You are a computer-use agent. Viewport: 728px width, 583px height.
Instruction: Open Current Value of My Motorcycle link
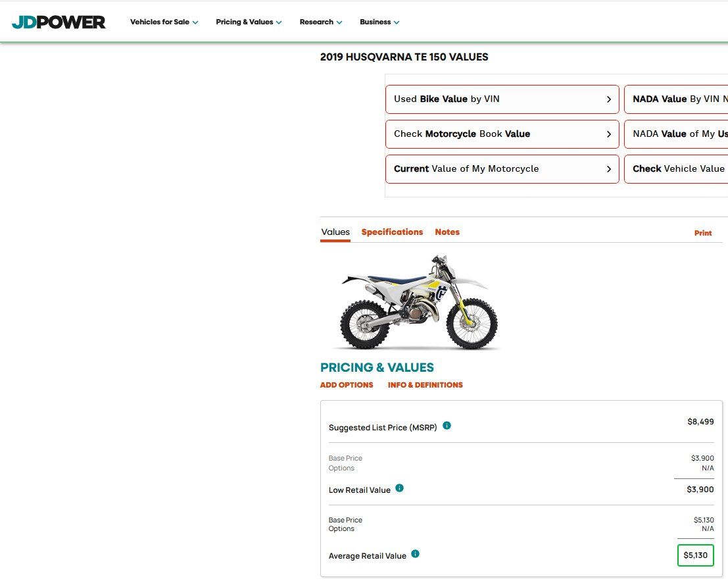(x=502, y=168)
